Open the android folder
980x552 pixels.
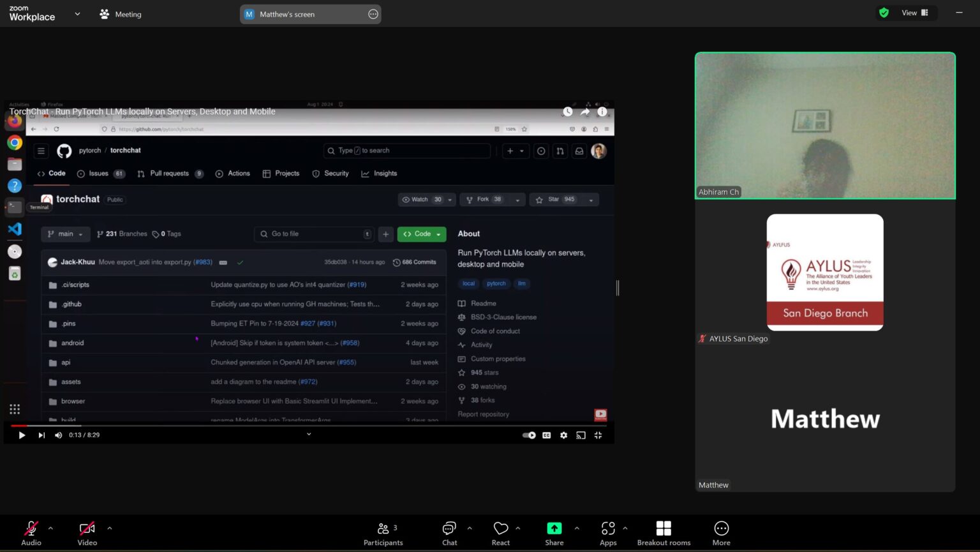coord(73,343)
